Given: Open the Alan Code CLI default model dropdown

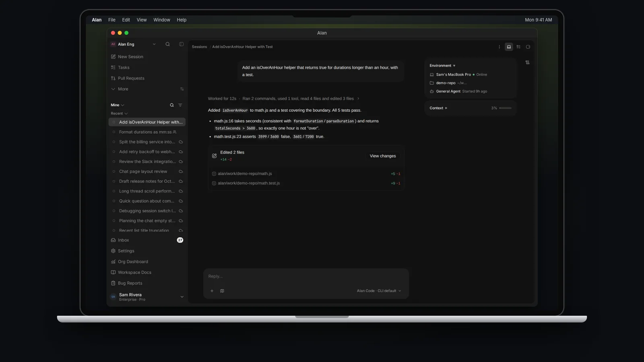Looking at the screenshot, I should (x=379, y=291).
